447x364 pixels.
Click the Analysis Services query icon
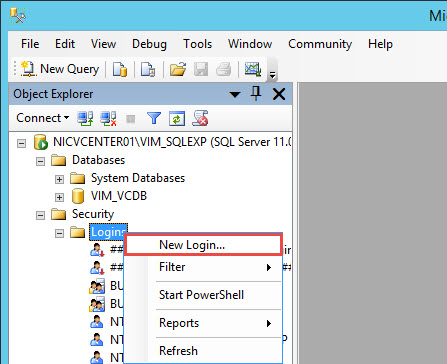pyautogui.click(x=148, y=69)
